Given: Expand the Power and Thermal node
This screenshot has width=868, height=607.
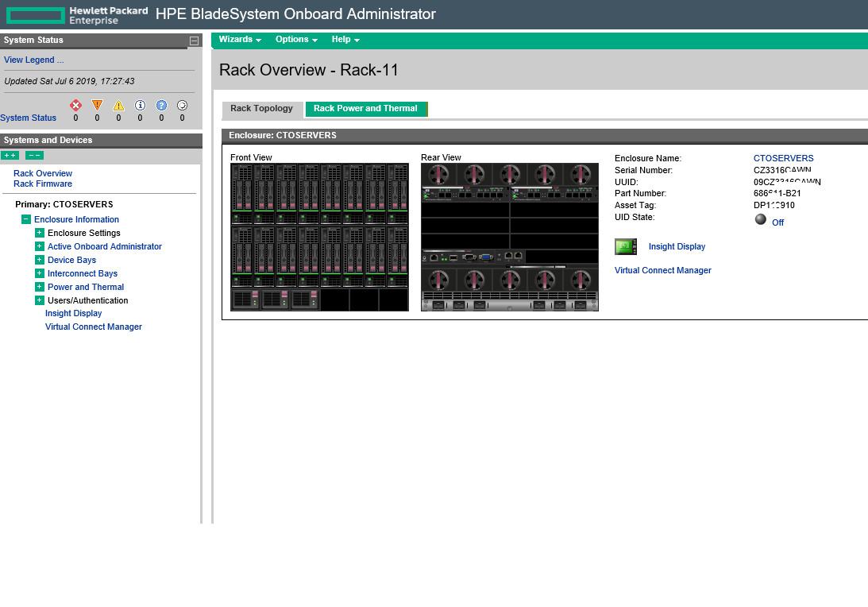Looking at the screenshot, I should pos(39,287).
